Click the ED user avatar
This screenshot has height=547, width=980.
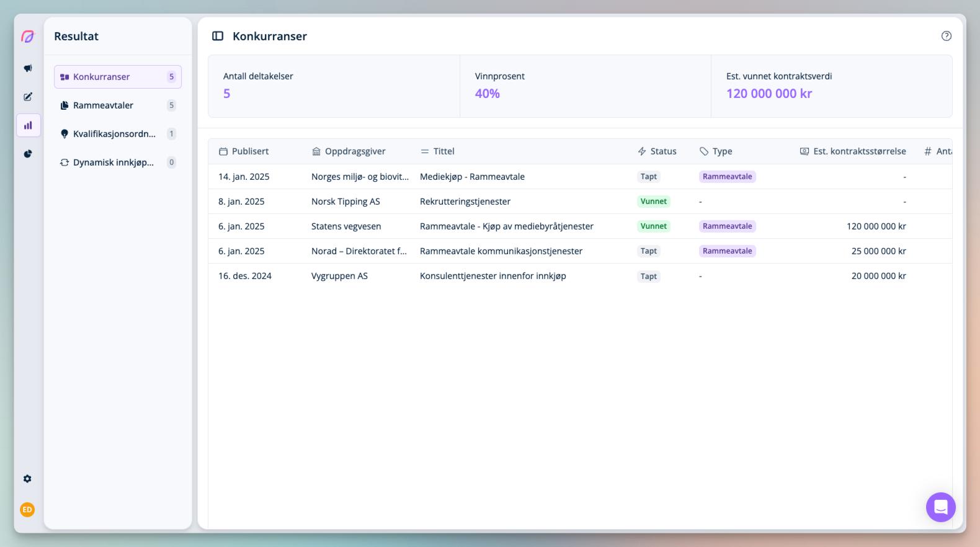27,510
